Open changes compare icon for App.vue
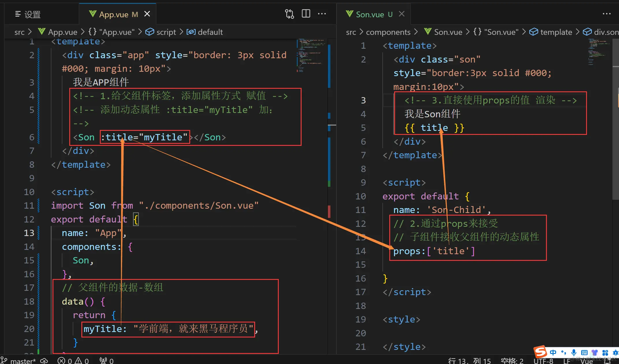Image resolution: width=619 pixels, height=364 pixels. (289, 14)
